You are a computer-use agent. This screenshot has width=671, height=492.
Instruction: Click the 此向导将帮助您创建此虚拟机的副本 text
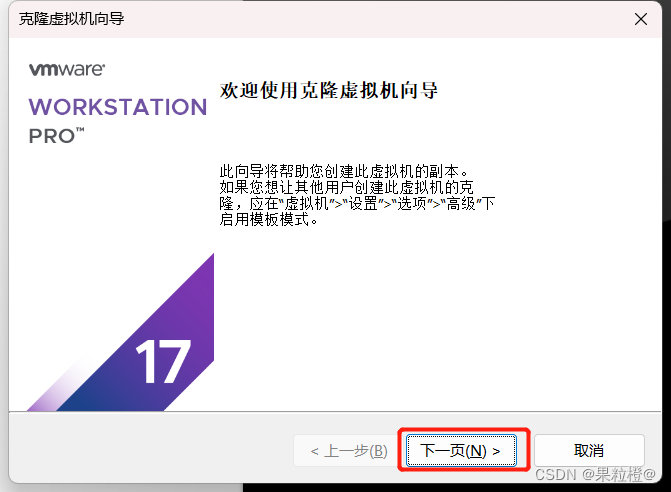(344, 171)
